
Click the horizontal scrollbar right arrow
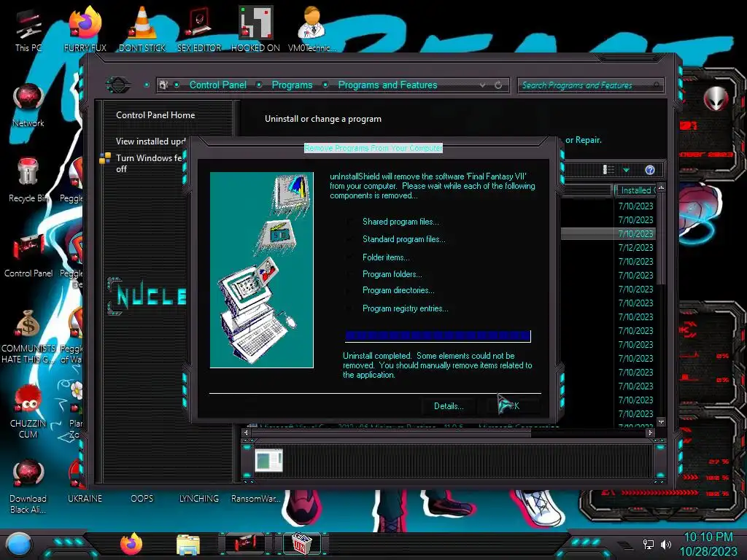[x=650, y=433]
